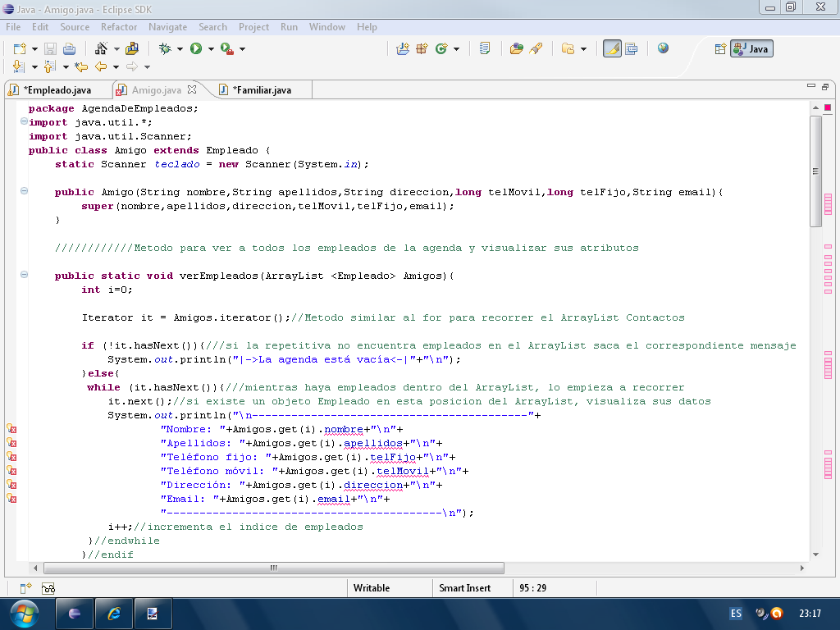Open the web browser globe icon
Screen dimensions: 840x630
pyautogui.click(x=663, y=48)
